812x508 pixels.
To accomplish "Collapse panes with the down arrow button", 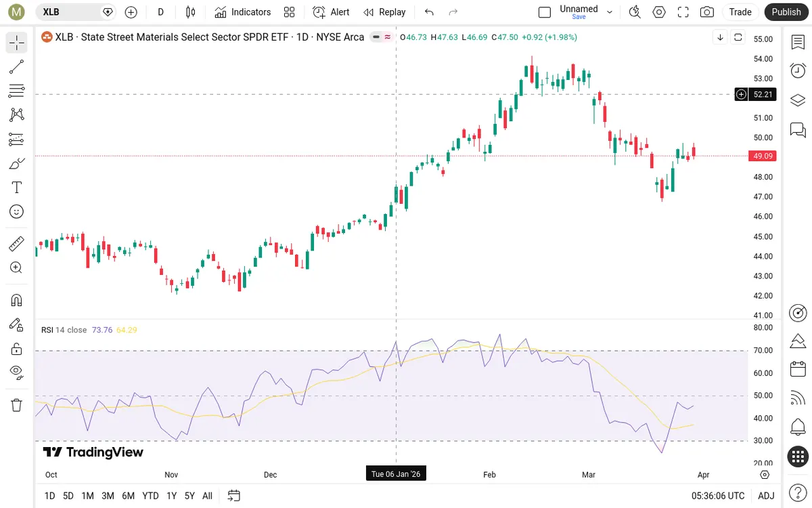I will (720, 37).
